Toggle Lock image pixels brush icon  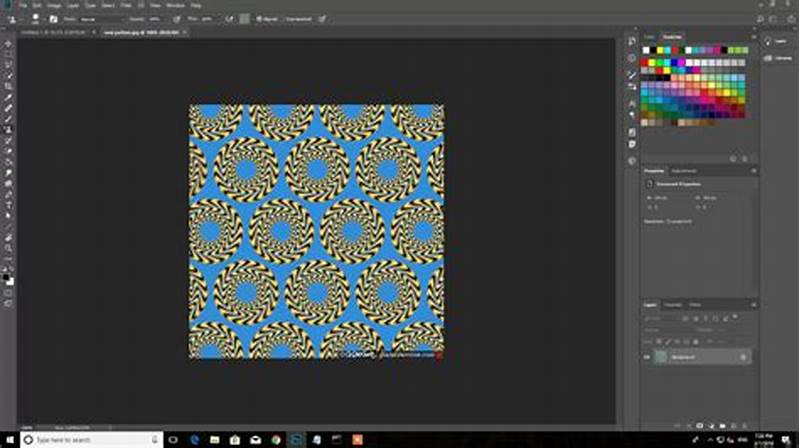(x=668, y=341)
